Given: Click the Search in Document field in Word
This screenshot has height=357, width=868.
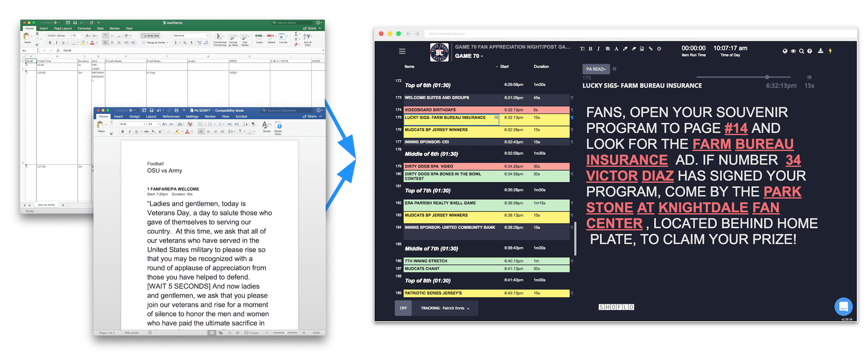Looking at the screenshot, I should [286, 111].
